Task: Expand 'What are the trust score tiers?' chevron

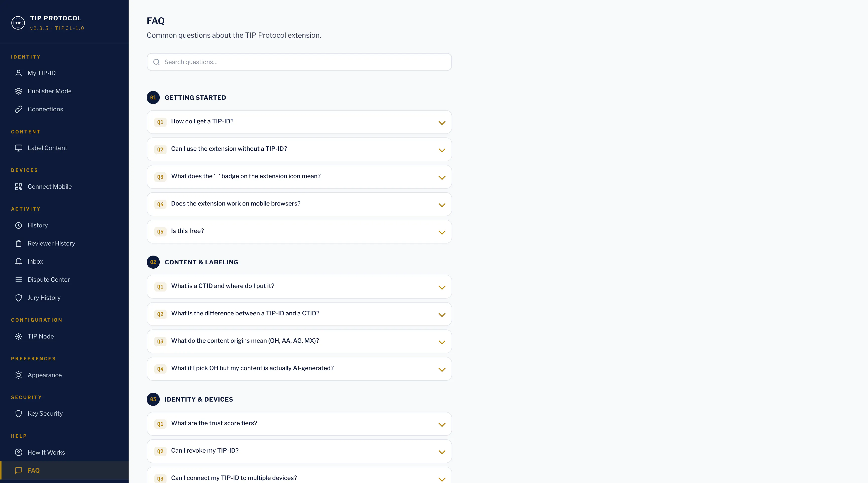Action: coord(442,425)
